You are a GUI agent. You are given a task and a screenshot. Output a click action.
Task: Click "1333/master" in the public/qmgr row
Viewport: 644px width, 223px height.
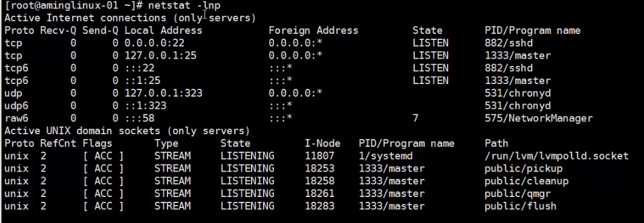click(x=391, y=193)
